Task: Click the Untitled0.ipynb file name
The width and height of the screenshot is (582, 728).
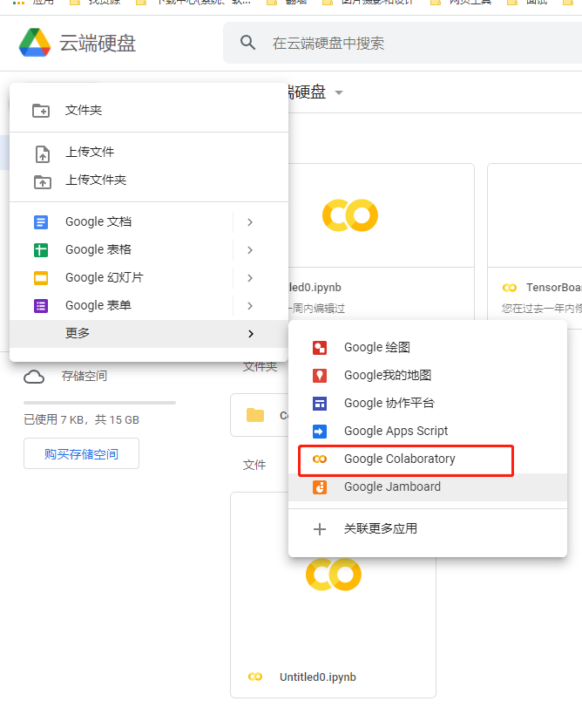Action: pos(318,677)
